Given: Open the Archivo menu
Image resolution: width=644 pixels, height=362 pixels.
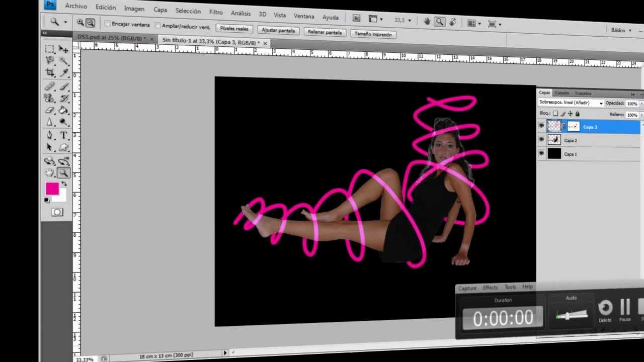Looking at the screenshot, I should 76,6.
